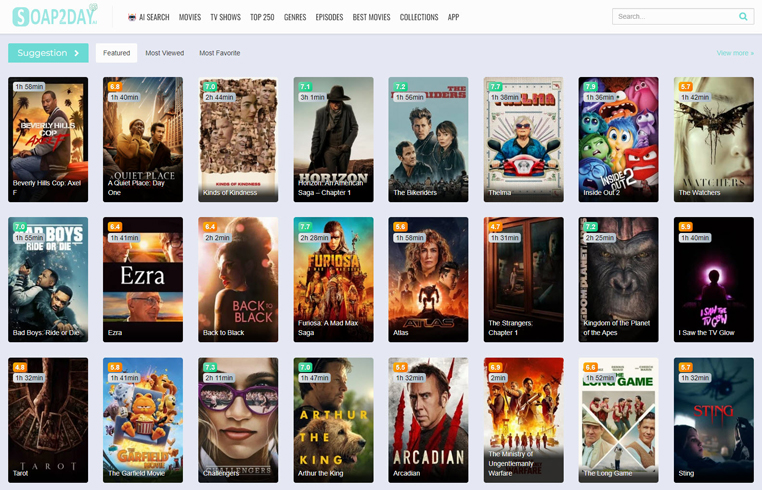Expand the Genres menu

[295, 17]
